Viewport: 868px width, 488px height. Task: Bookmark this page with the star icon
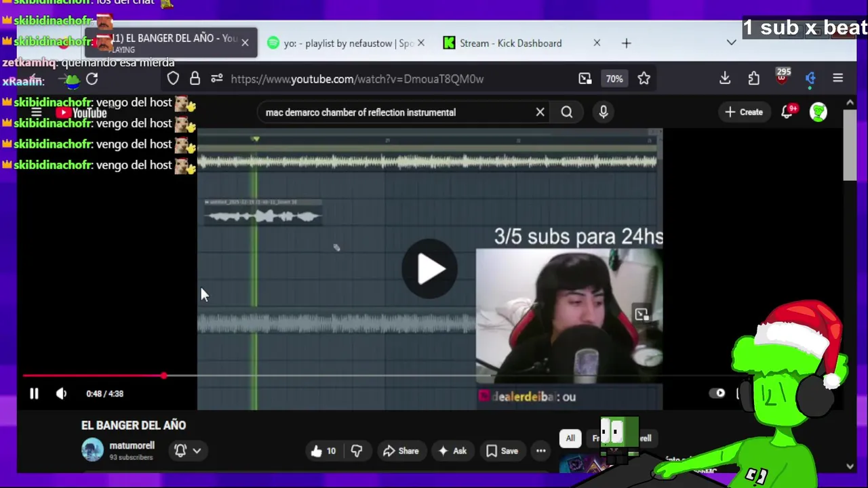coord(644,79)
